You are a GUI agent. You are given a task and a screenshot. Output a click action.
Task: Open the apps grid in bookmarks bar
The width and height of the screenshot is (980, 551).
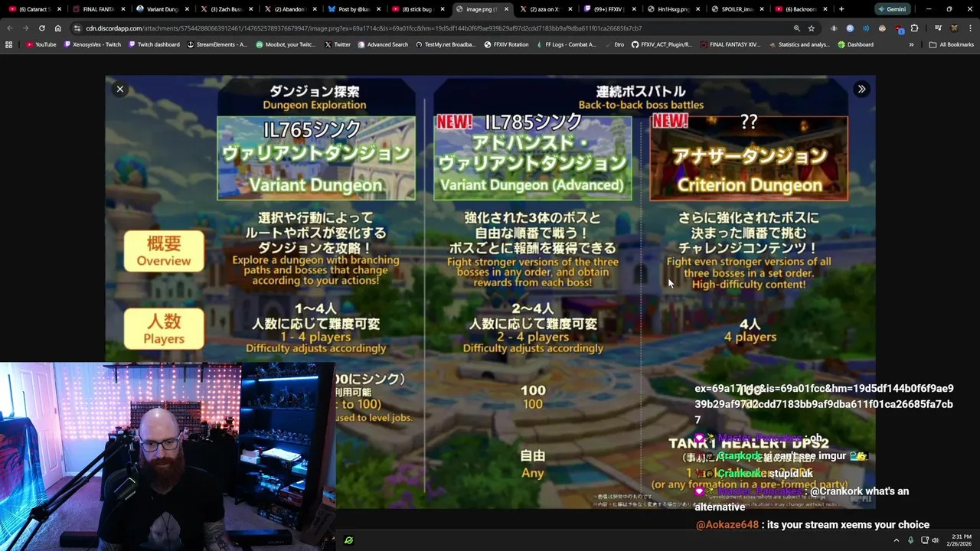9,44
